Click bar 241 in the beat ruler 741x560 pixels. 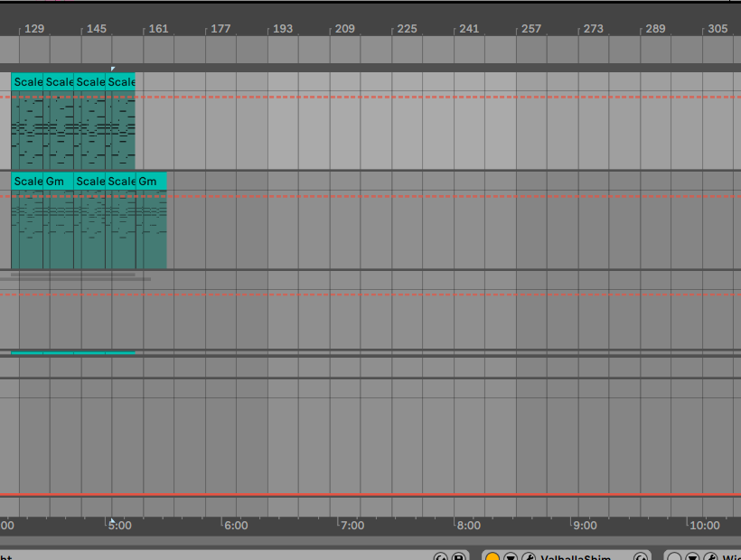[x=469, y=29]
